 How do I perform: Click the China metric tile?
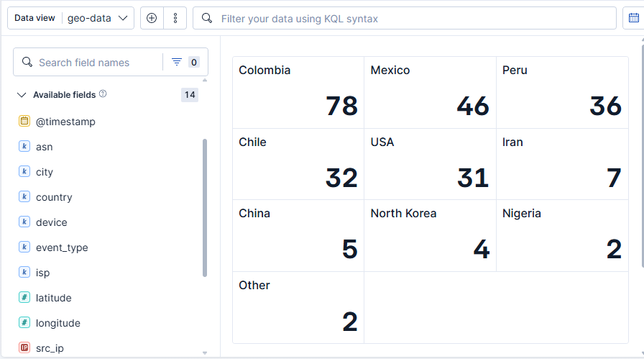click(x=298, y=236)
